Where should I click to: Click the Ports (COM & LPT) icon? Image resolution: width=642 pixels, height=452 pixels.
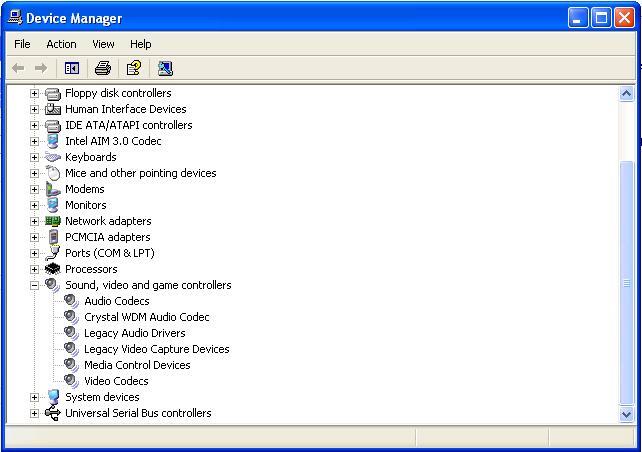click(x=53, y=253)
